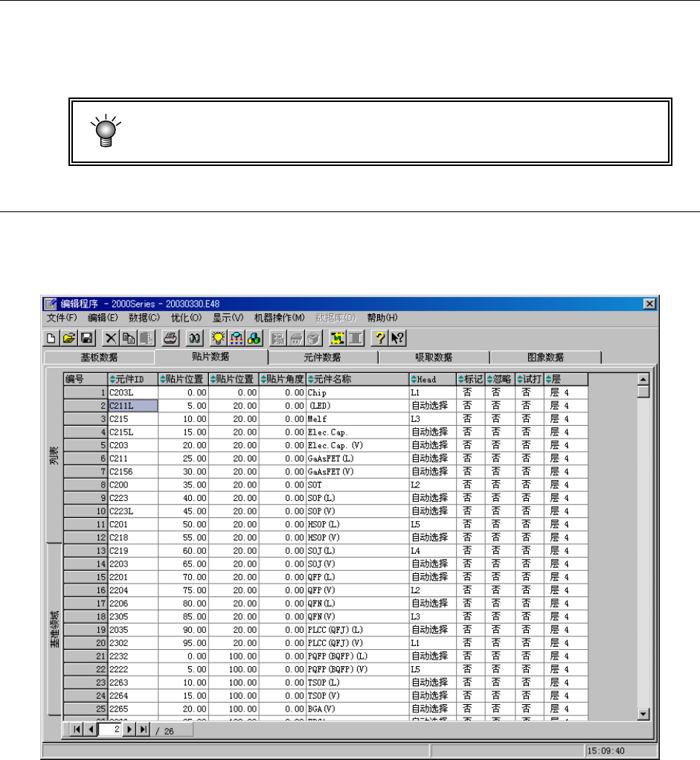Click the vertical scrollbar thumb

[x=643, y=392]
